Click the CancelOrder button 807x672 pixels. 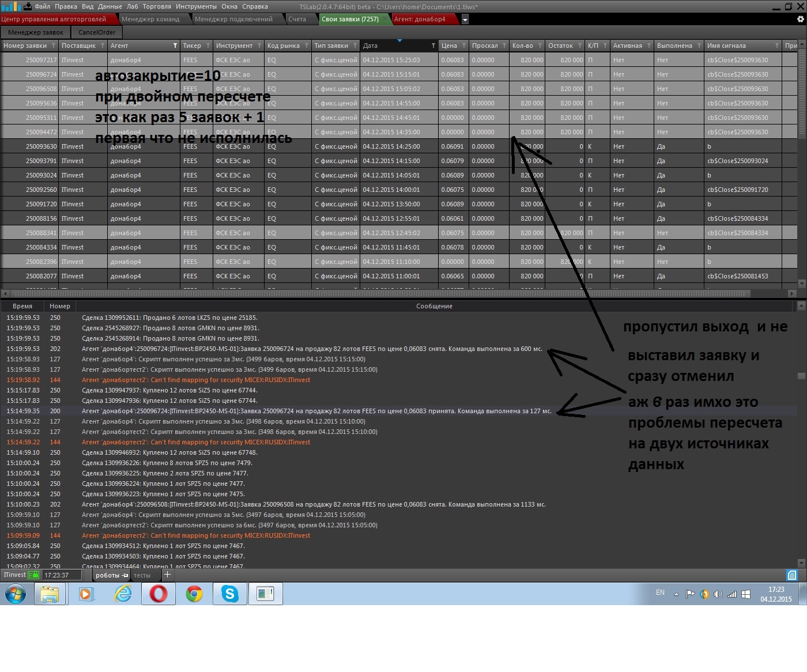pos(97,32)
